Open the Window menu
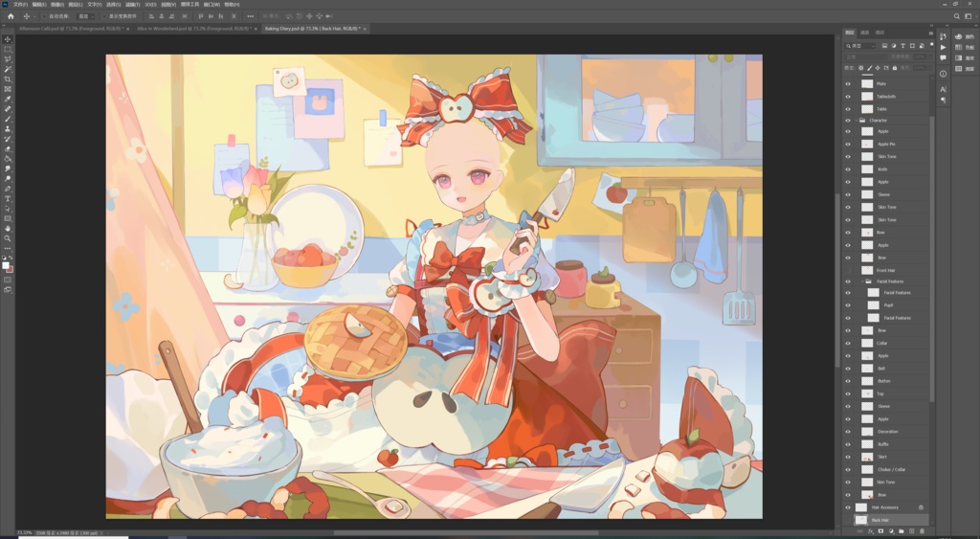The width and height of the screenshot is (980, 539). [x=212, y=5]
